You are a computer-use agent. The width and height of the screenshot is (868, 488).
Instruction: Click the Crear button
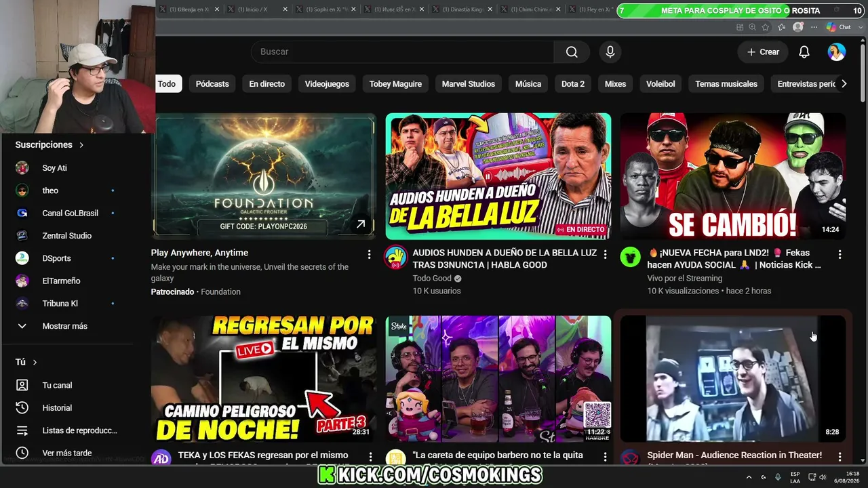(x=763, y=52)
